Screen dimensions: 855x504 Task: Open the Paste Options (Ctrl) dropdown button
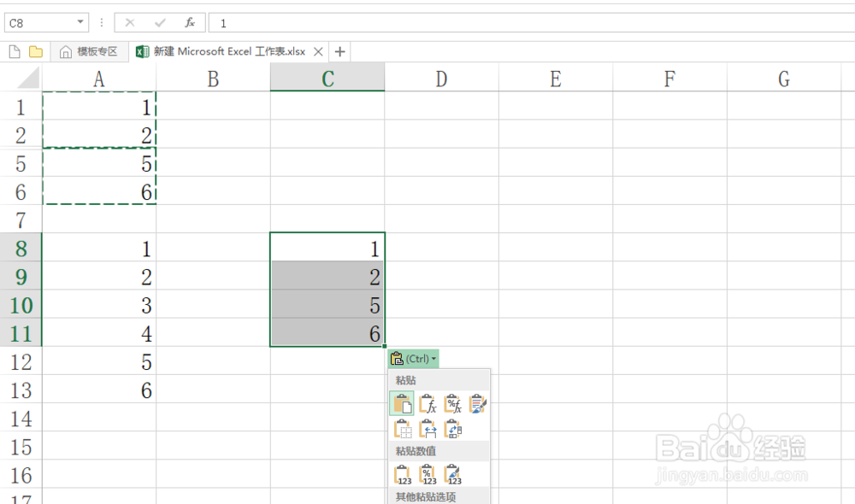click(413, 359)
